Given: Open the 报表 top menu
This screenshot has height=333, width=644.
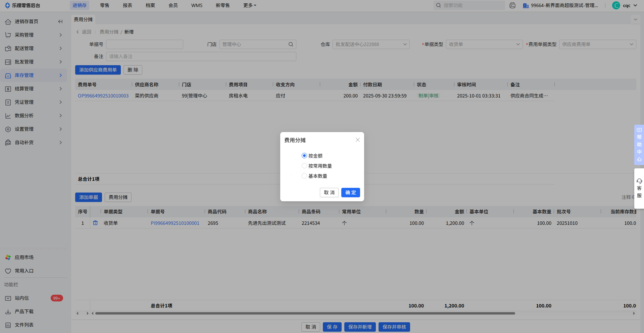Looking at the screenshot, I should tap(128, 5).
